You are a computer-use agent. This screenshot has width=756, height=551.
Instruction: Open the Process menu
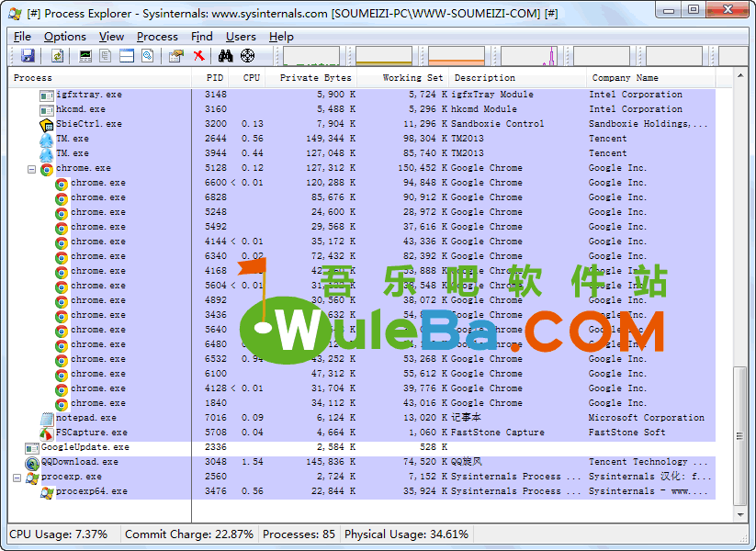[157, 37]
